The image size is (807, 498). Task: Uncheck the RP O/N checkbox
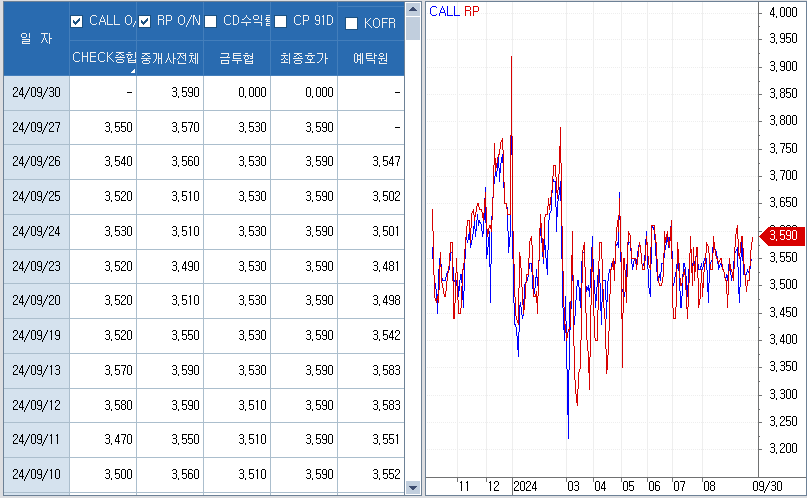click(145, 21)
